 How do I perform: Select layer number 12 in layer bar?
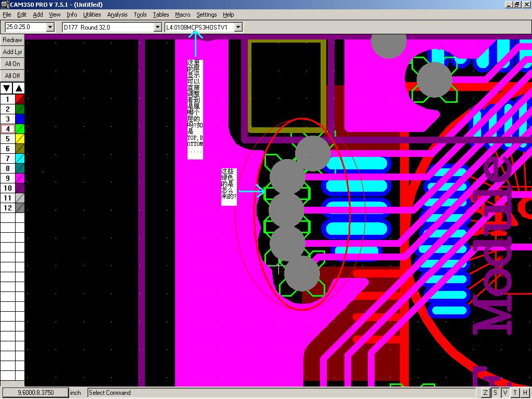[x=8, y=208]
